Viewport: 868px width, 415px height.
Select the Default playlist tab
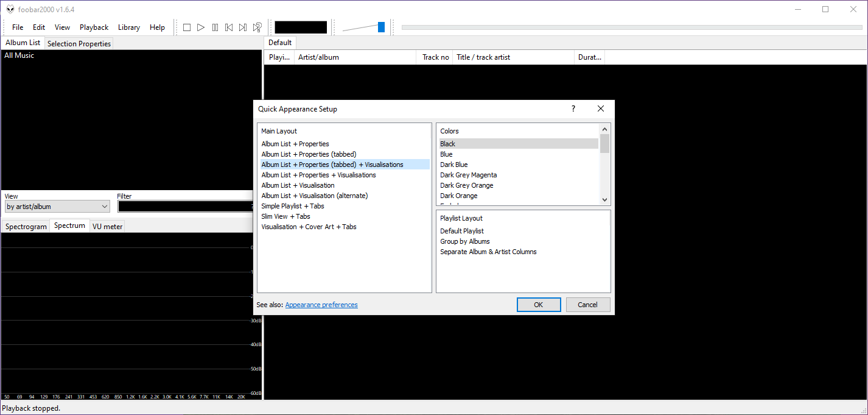280,43
